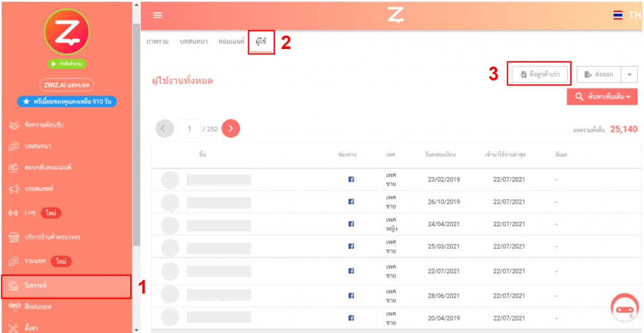The height and width of the screenshot is (333, 644).
Task: Click Facebook icon in 28/06/2021 row
Action: [351, 295]
